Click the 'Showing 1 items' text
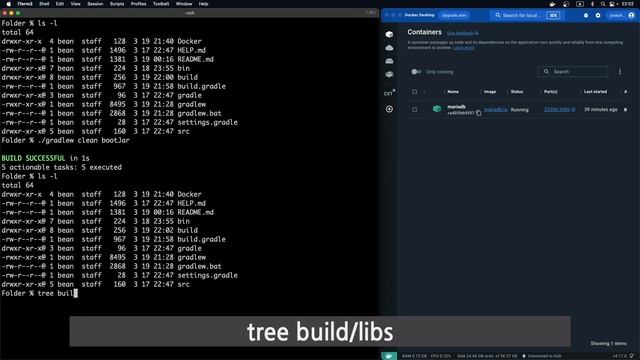Screen dimensions: 640x360 [608, 344]
